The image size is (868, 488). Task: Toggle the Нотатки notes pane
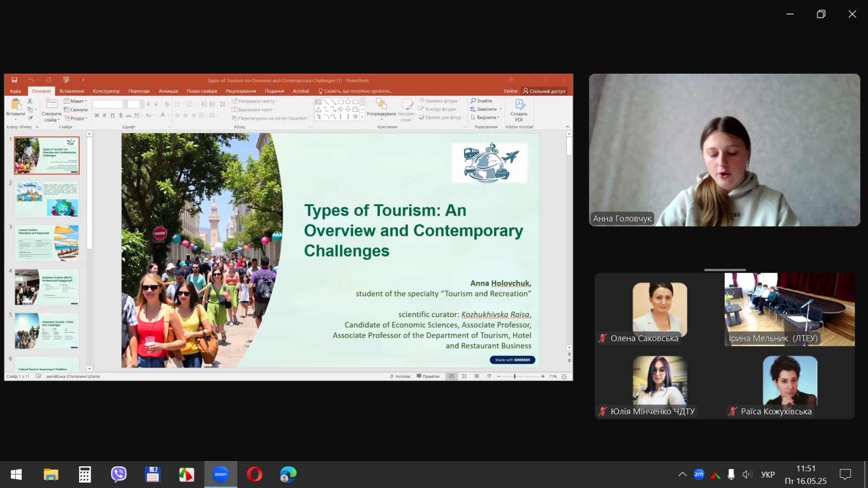click(x=400, y=376)
